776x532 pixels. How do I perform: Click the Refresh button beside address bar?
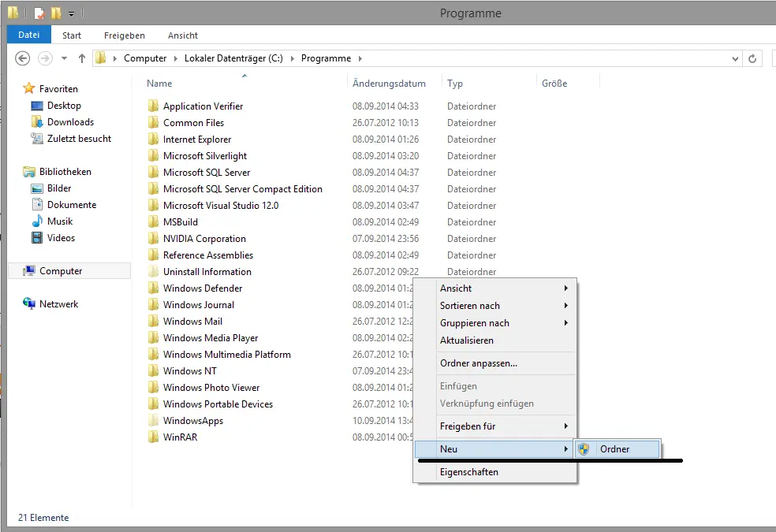752,58
